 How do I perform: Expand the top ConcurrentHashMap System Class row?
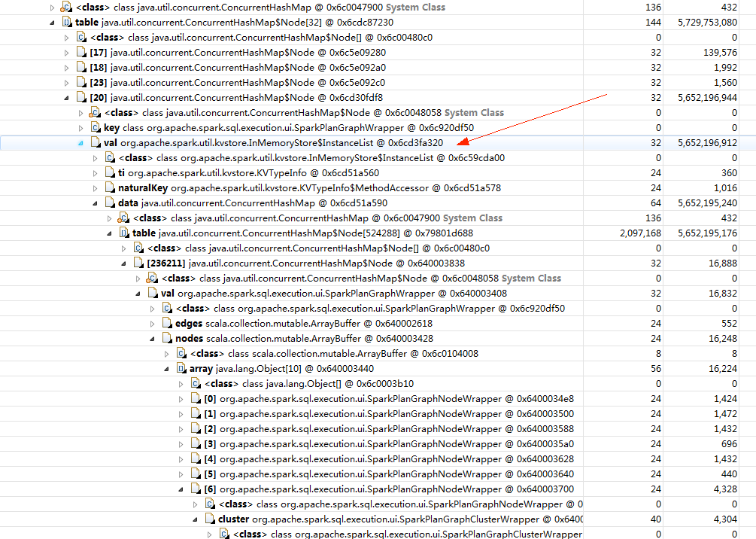[x=52, y=8]
